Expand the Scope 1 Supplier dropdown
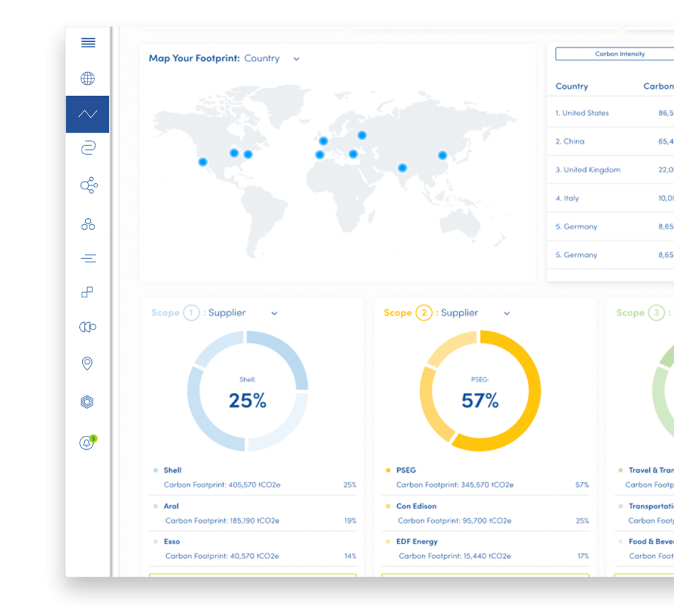This screenshot has height=616, width=674. [x=274, y=313]
